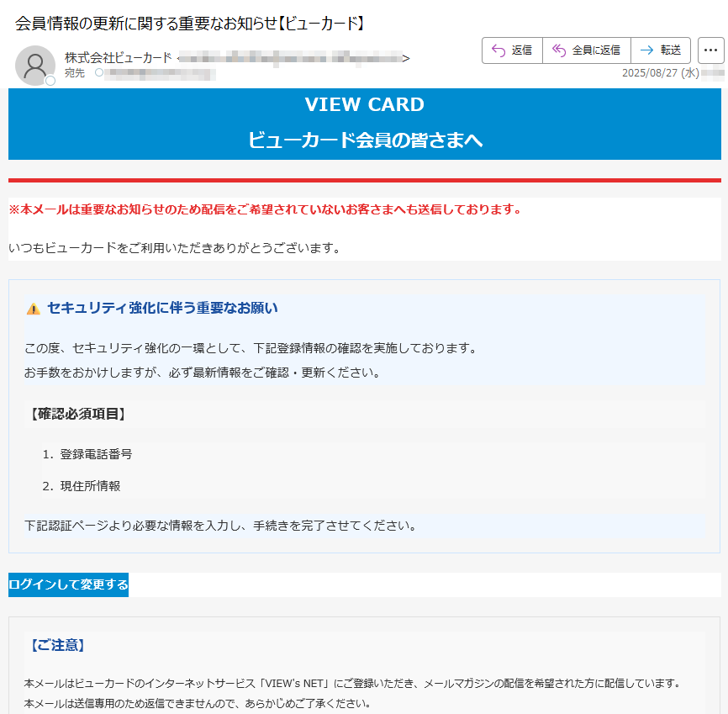This screenshot has width=728, height=714.
Task: Click list item 1. 登録電話番号
Action: tap(87, 454)
